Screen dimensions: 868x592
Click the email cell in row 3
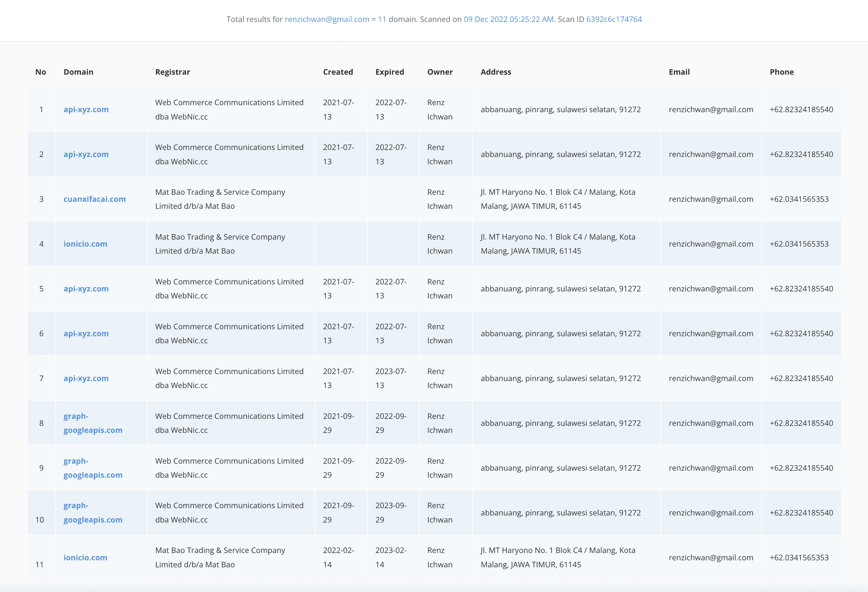point(711,199)
